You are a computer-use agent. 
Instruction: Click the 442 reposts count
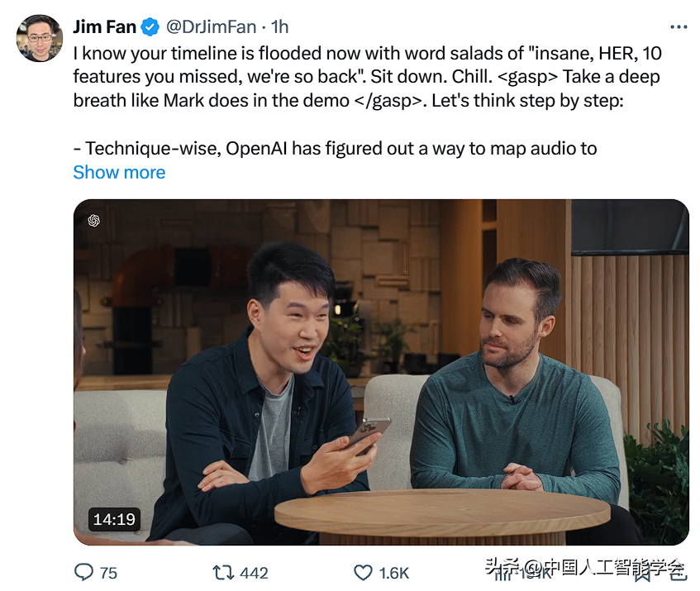pyautogui.click(x=254, y=573)
